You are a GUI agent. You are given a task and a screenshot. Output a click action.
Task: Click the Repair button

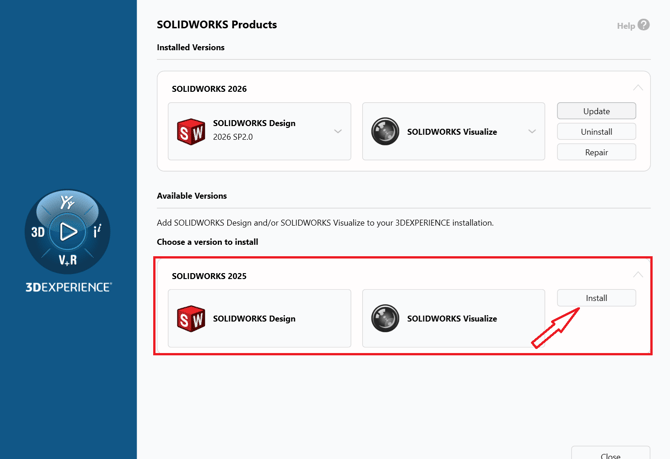tap(597, 152)
